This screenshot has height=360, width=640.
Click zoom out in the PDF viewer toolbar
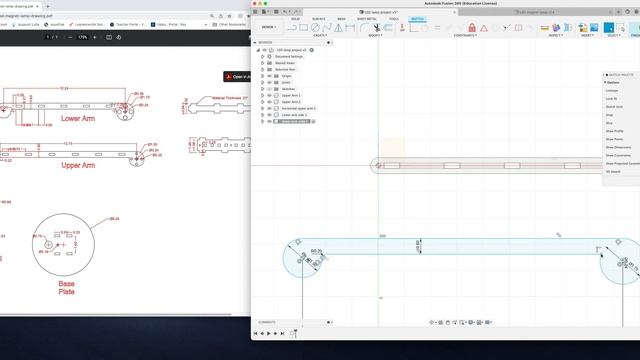[x=70, y=37]
